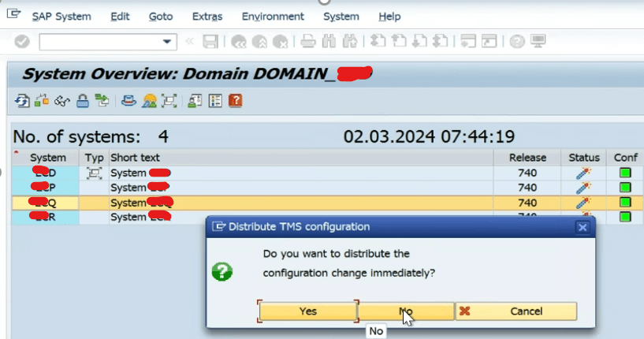The width and height of the screenshot is (644, 339).
Task: Click Cancel in the TMS dialog
Action: coord(516,311)
